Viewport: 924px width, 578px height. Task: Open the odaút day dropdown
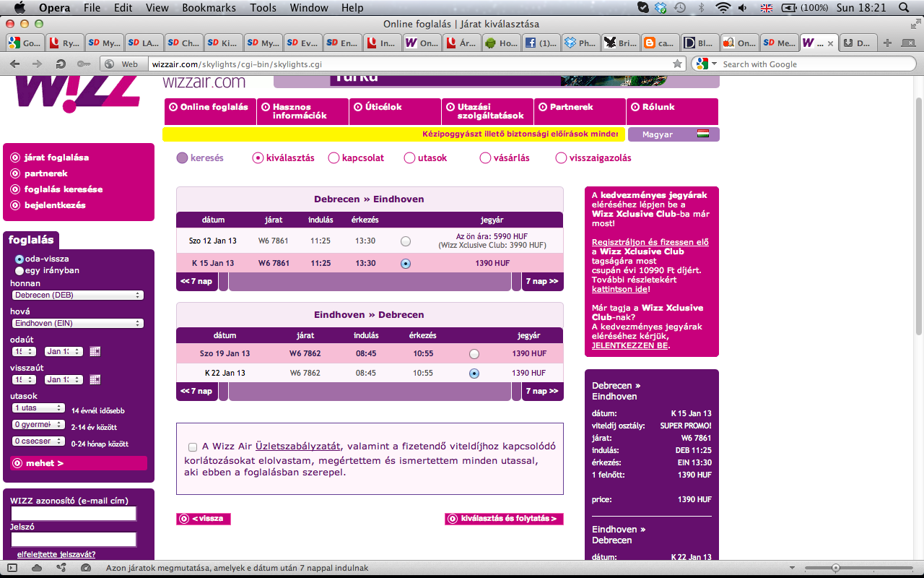pos(24,352)
